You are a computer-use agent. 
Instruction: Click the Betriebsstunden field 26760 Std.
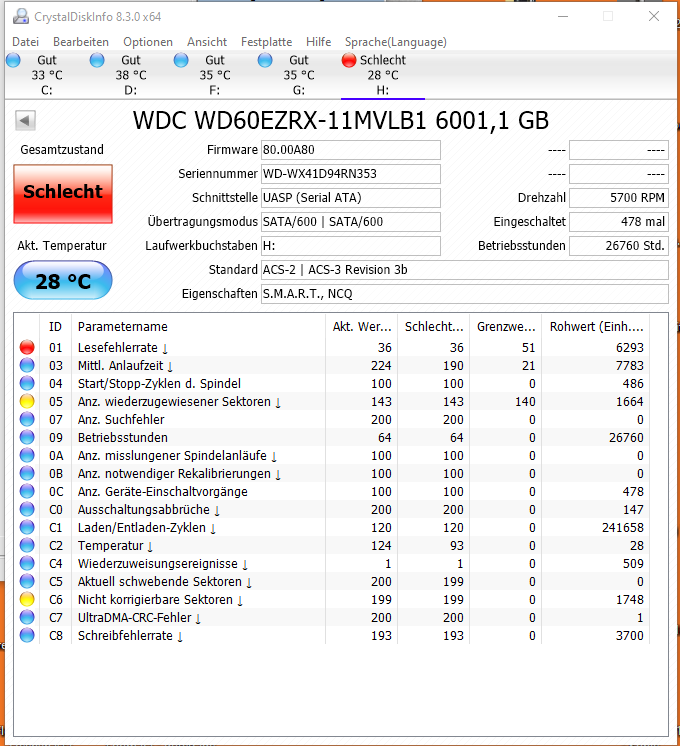619,246
